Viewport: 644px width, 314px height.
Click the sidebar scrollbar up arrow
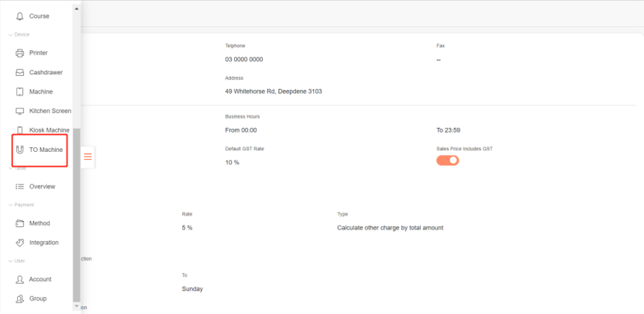coord(76,8)
